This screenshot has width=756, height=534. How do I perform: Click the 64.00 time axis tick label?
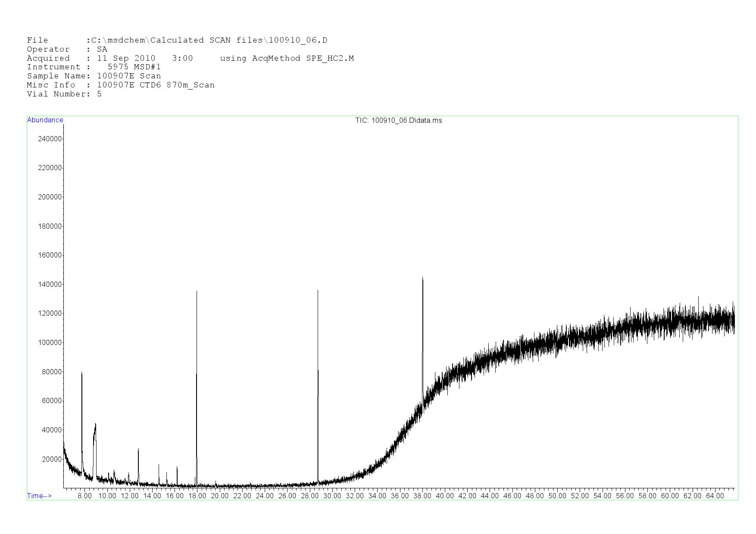pos(715,496)
